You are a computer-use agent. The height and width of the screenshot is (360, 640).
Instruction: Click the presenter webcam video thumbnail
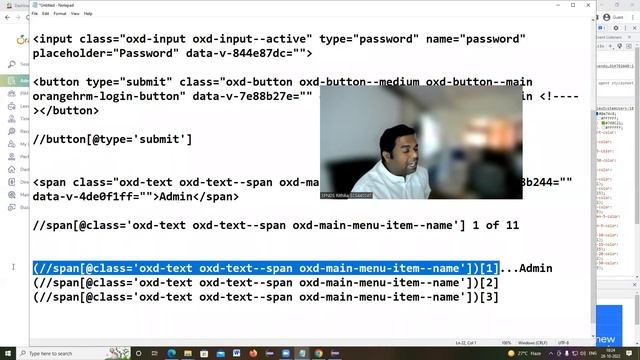421,142
